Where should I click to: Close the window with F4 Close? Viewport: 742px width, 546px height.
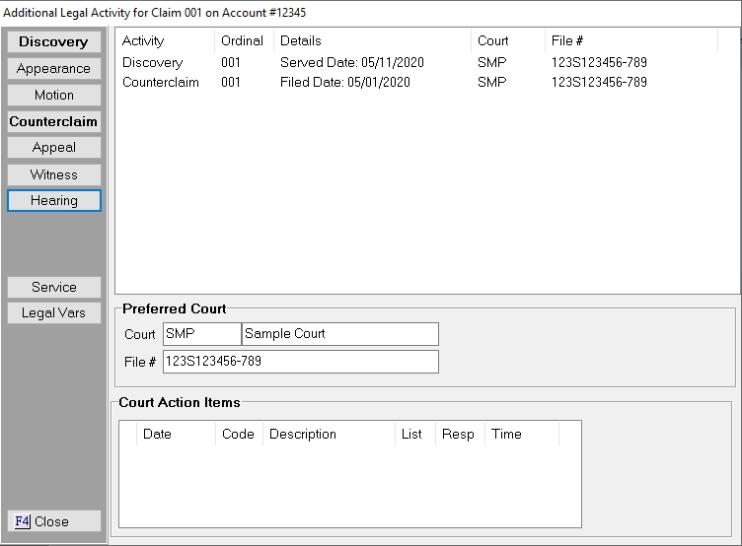(x=54, y=521)
